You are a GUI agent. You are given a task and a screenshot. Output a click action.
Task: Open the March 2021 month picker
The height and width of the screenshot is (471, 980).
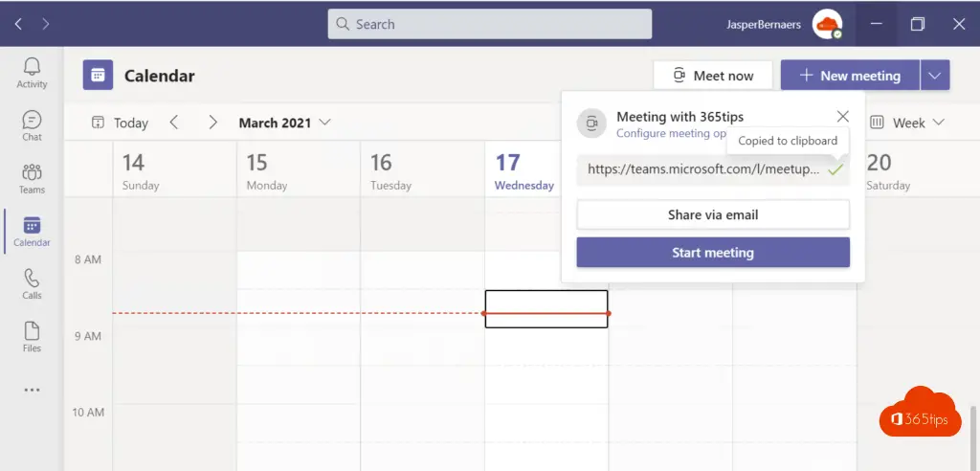[284, 123]
